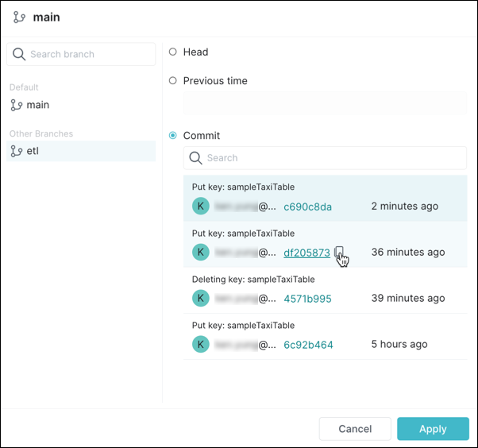Click the avatar K on commit c690c8da

coord(201,207)
